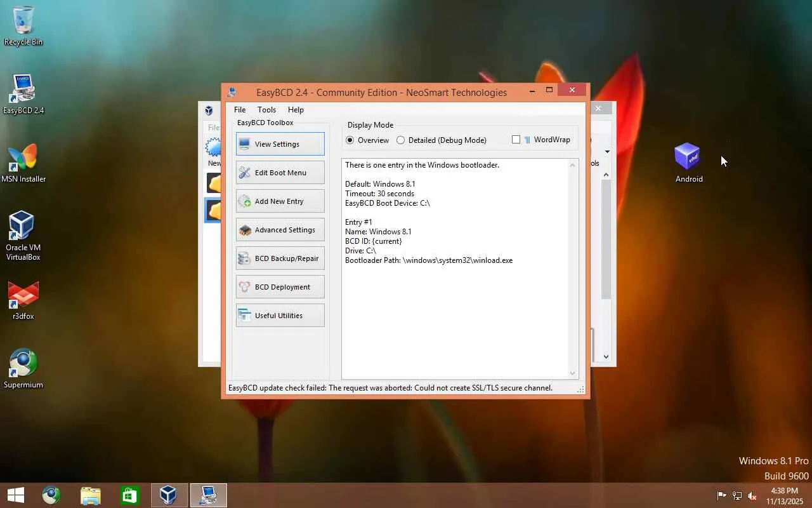812x508 pixels.
Task: Open the Edit Boot Menu section
Action: (280, 173)
